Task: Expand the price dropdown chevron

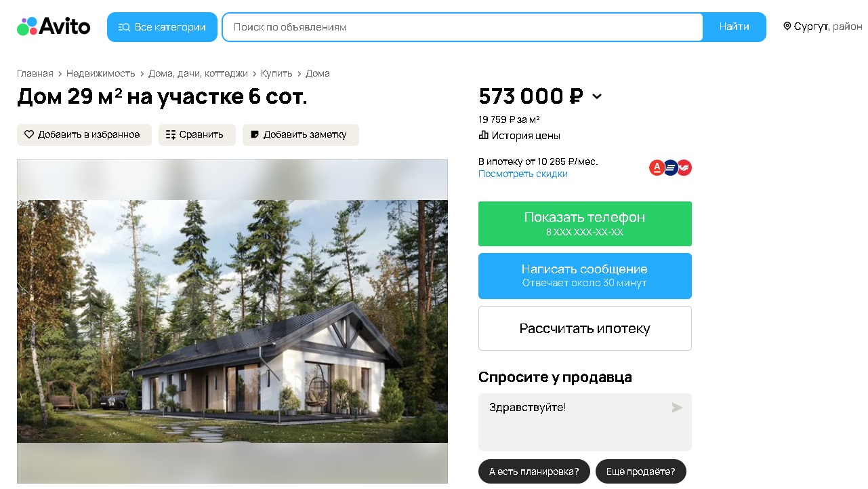Action: point(597,96)
